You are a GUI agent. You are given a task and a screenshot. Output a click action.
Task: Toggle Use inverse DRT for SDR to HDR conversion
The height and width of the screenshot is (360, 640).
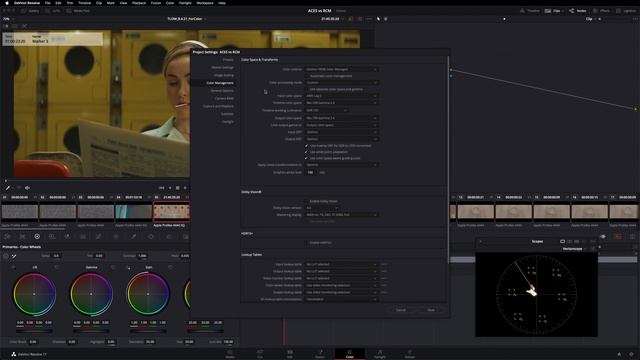(307, 145)
